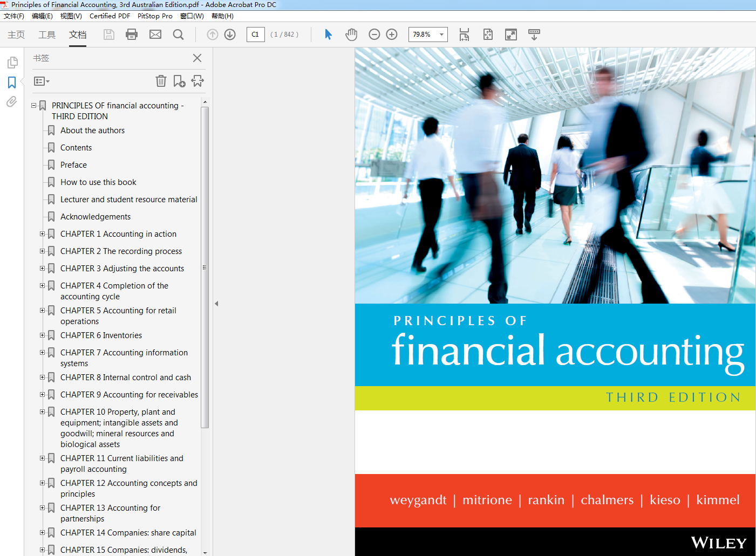Activate the selection arrow tool
Screen dimensions: 756x556
[x=328, y=35]
